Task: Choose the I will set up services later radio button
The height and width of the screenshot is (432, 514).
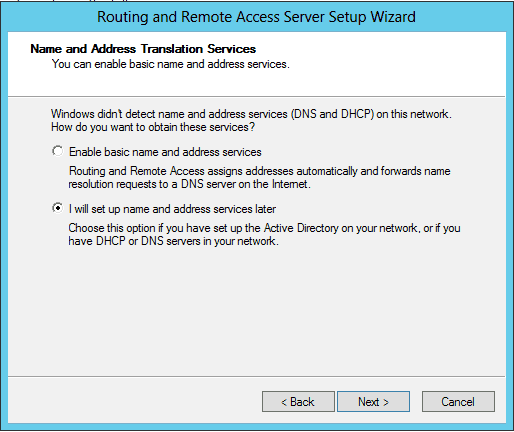Action: (x=58, y=208)
